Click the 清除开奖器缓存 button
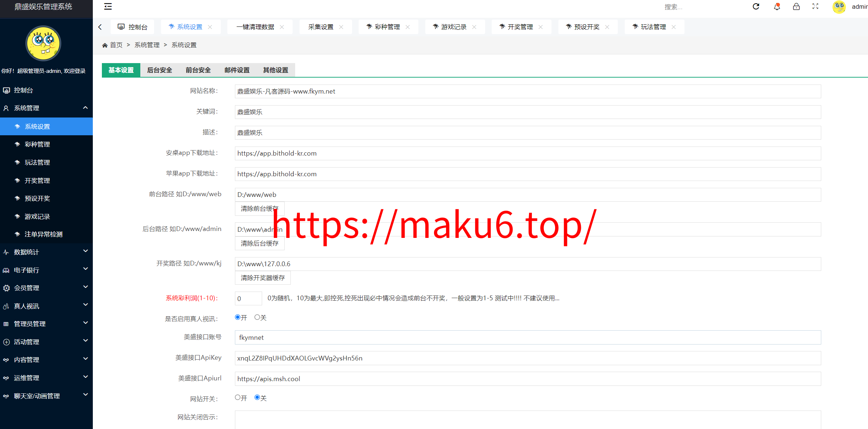The width and height of the screenshot is (868, 429). (263, 278)
